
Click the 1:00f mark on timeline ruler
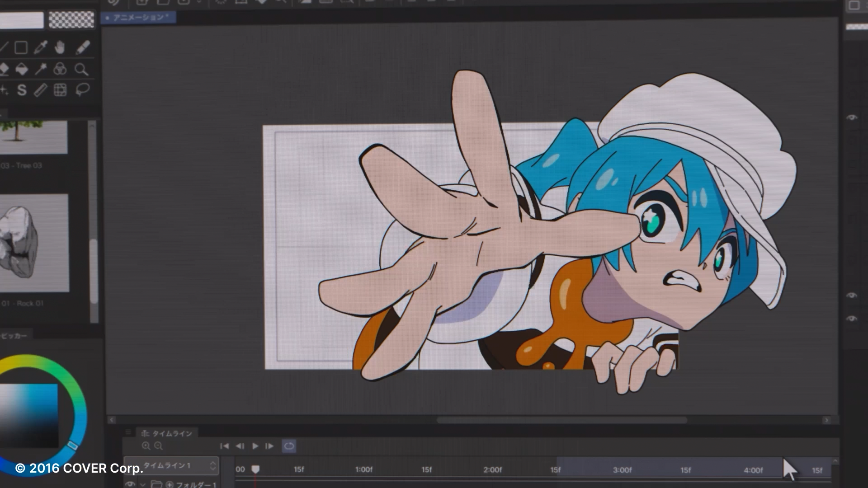(363, 469)
